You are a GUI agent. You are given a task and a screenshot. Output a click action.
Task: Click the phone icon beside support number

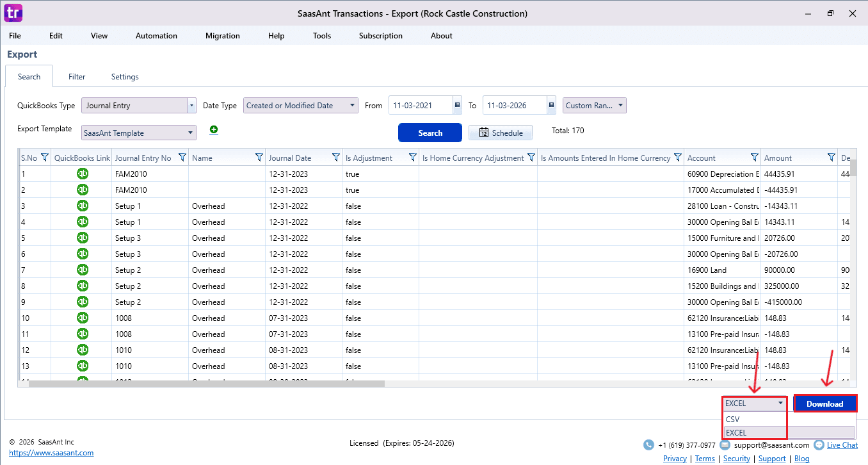(x=649, y=445)
